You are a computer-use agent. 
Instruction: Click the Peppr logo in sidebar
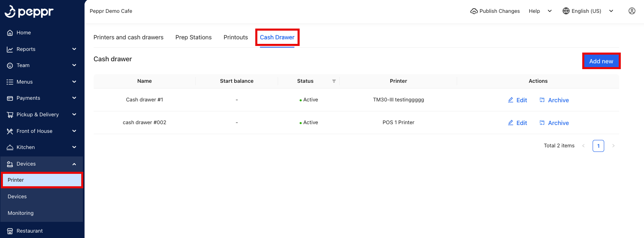point(29,12)
